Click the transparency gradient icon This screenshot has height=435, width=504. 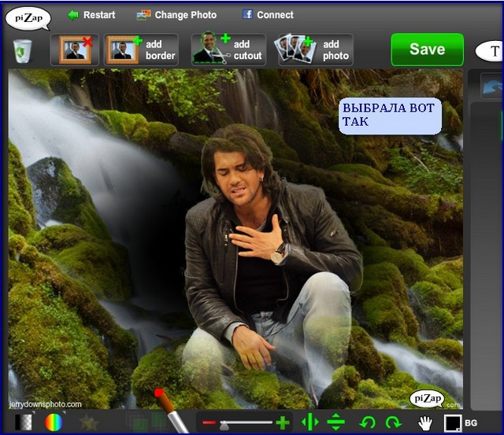tap(24, 422)
